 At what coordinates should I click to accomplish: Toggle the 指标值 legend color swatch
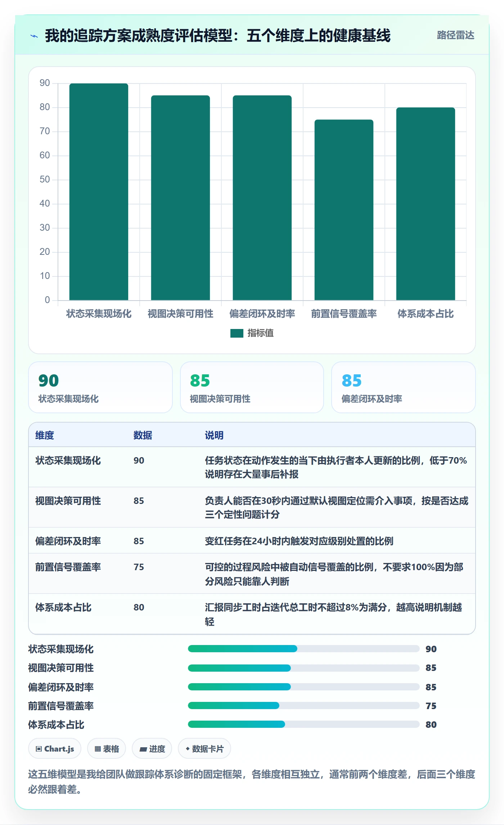click(x=237, y=333)
